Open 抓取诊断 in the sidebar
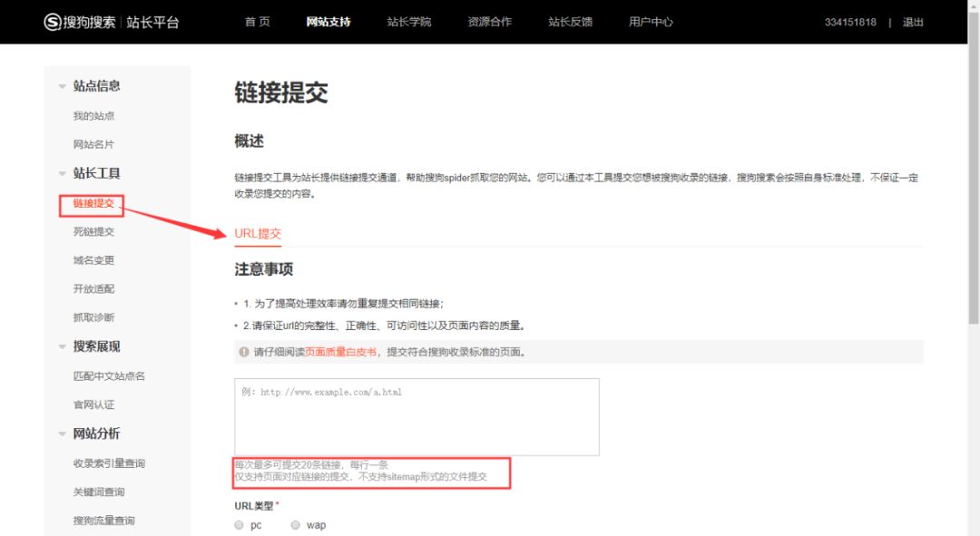 pyautogui.click(x=93, y=317)
